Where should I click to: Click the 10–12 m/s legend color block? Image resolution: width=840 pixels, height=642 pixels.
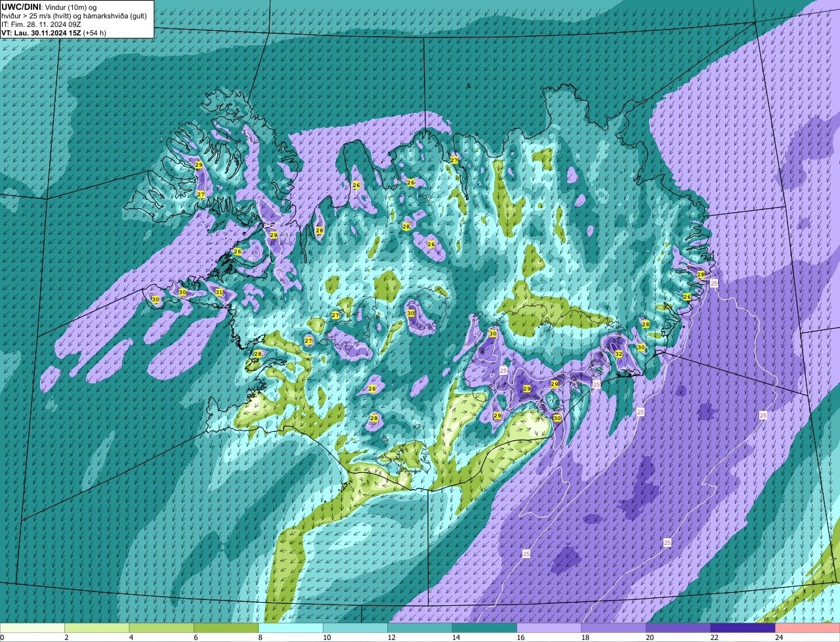(356, 628)
